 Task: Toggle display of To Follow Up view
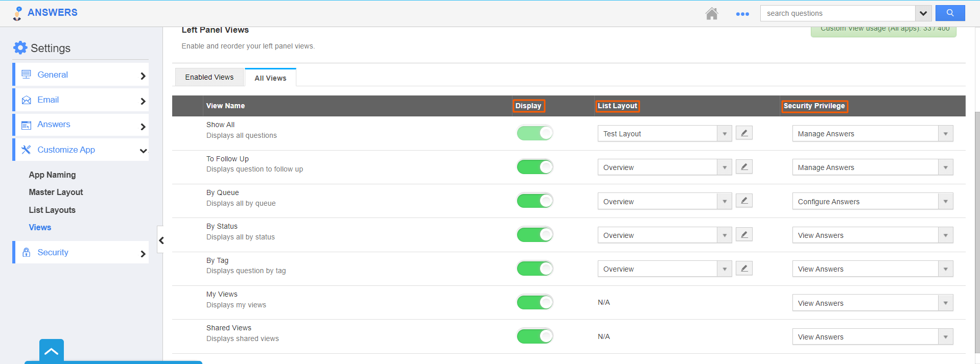(x=534, y=167)
